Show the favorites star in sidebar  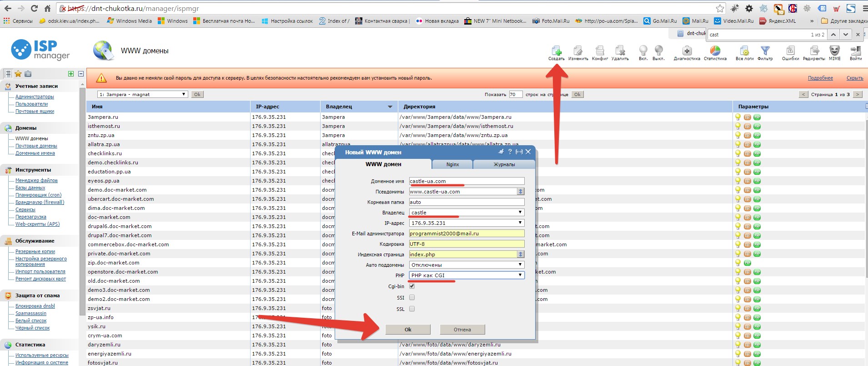pos(18,74)
